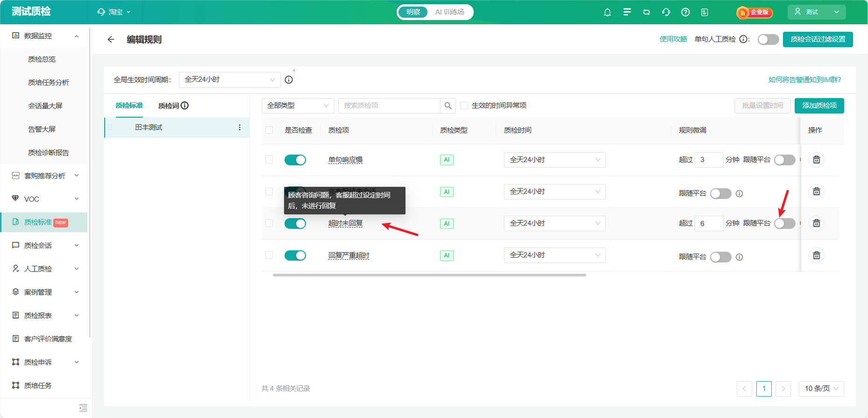868x418 pixels.
Task: Check the row checkbox for 单句响应慢
Action: pos(269,160)
